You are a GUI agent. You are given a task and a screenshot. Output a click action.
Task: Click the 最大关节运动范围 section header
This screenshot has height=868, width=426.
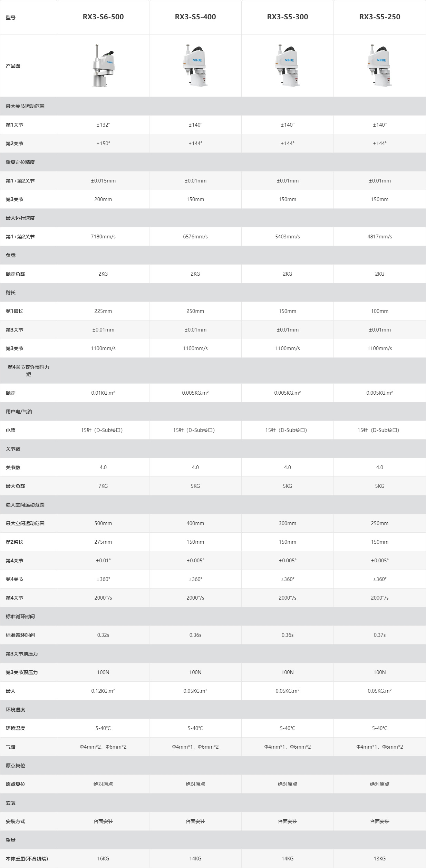(213, 106)
